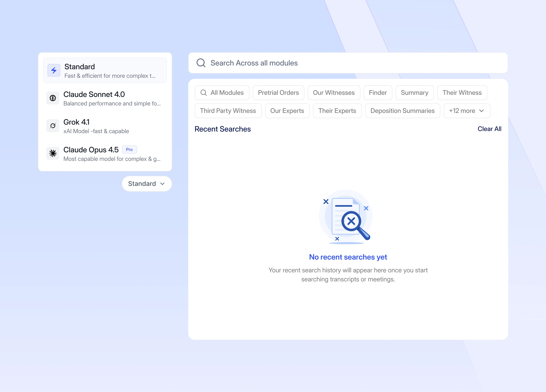Screen dimensions: 546x392
Task: Click 'Most capable model for complex & g...' text
Action: 112,159
